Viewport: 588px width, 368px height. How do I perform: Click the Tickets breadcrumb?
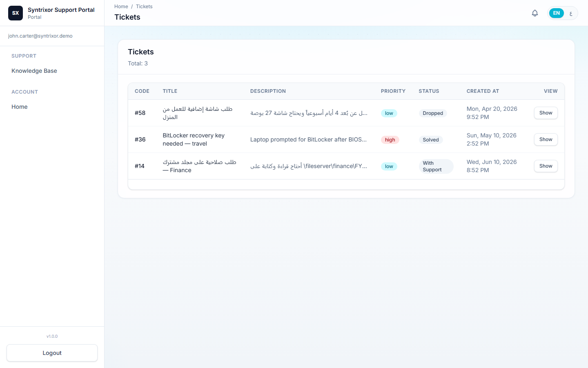(x=144, y=7)
